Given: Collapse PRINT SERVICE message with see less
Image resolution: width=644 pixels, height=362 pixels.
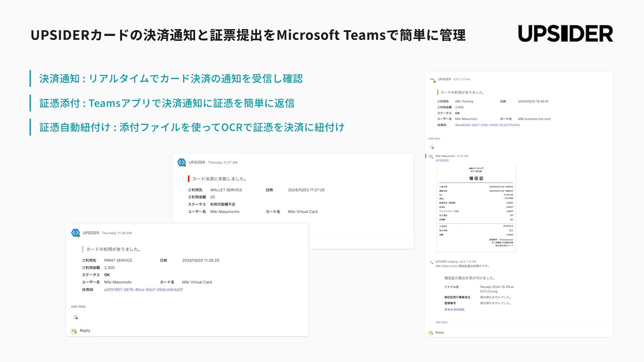Looking at the screenshot, I should pos(78,306).
